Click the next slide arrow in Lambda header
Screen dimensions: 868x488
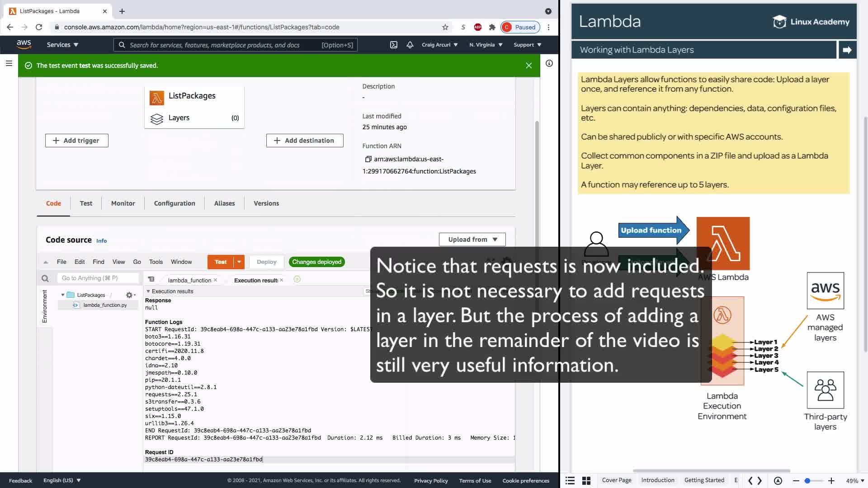(x=847, y=50)
